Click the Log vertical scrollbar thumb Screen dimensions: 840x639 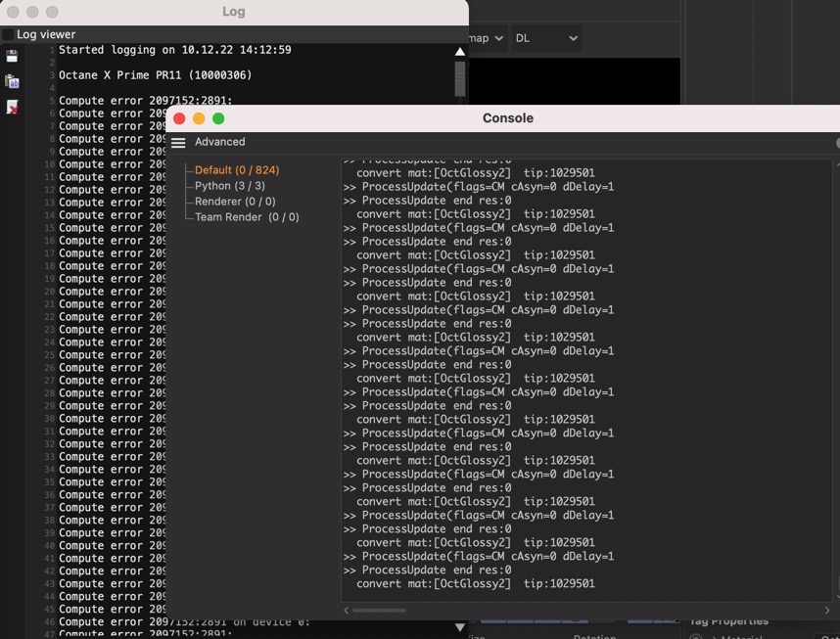click(x=459, y=79)
